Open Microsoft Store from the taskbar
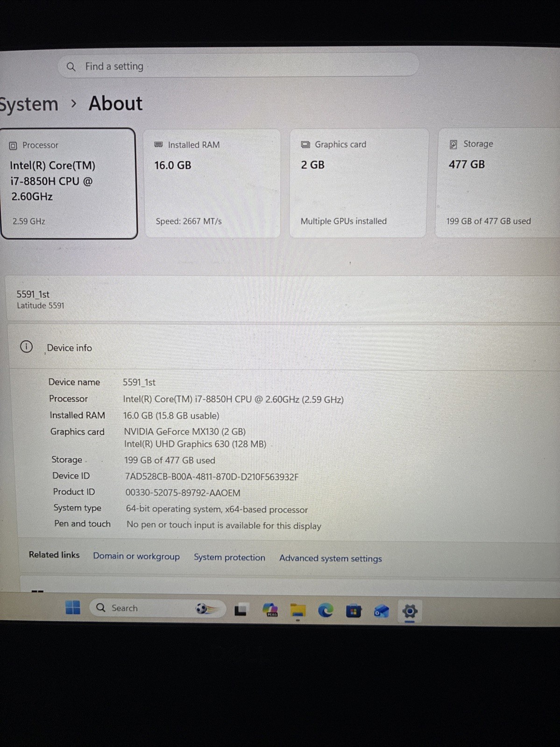Image resolution: width=560 pixels, height=747 pixels. pyautogui.click(x=354, y=611)
